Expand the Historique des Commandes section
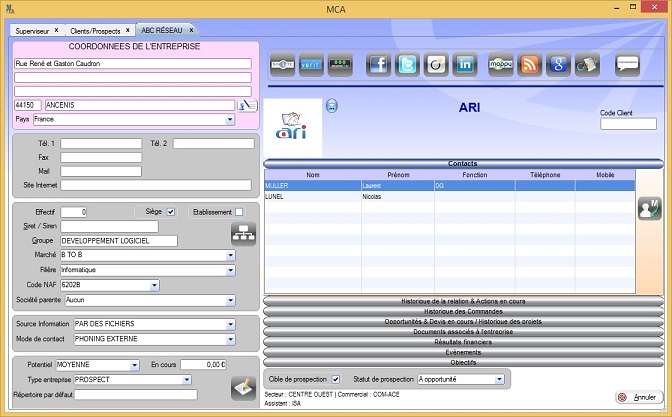Viewport: 672px width, 417px height. (x=463, y=311)
